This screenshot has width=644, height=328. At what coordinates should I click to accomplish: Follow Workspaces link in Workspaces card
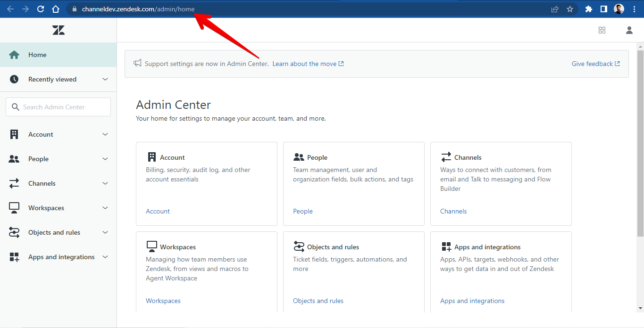click(163, 301)
